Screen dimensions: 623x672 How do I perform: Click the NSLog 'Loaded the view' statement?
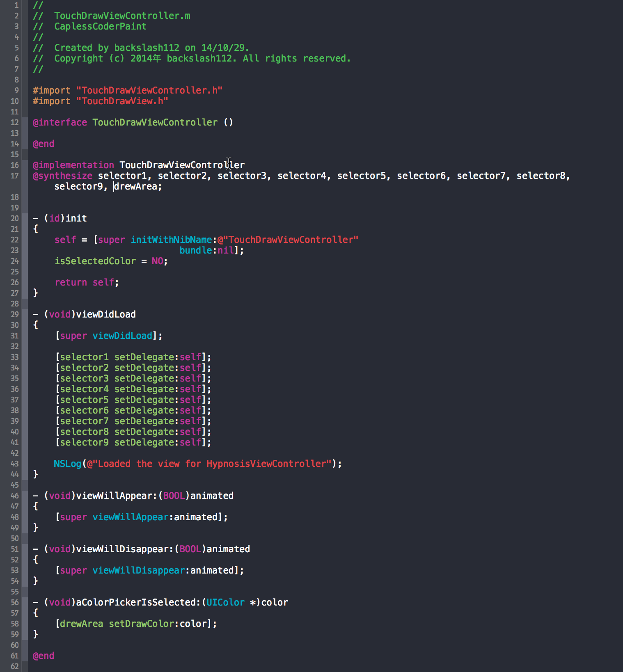[x=198, y=464]
